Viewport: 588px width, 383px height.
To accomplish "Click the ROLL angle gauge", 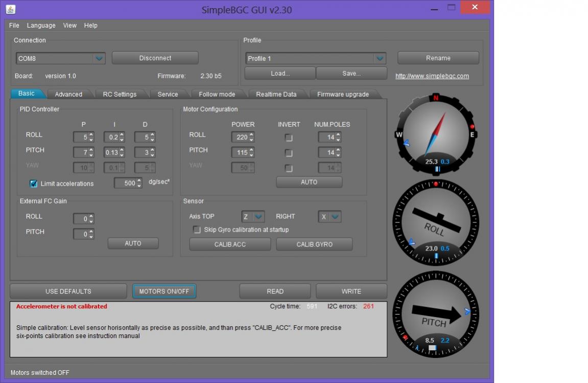I will 436,223.
